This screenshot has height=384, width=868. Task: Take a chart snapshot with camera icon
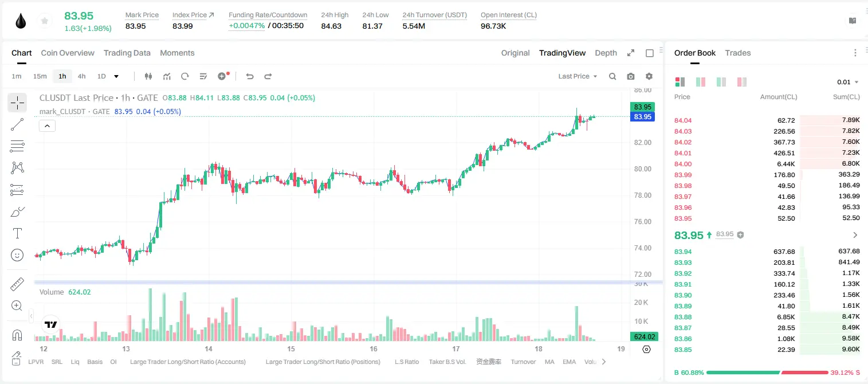pos(631,76)
